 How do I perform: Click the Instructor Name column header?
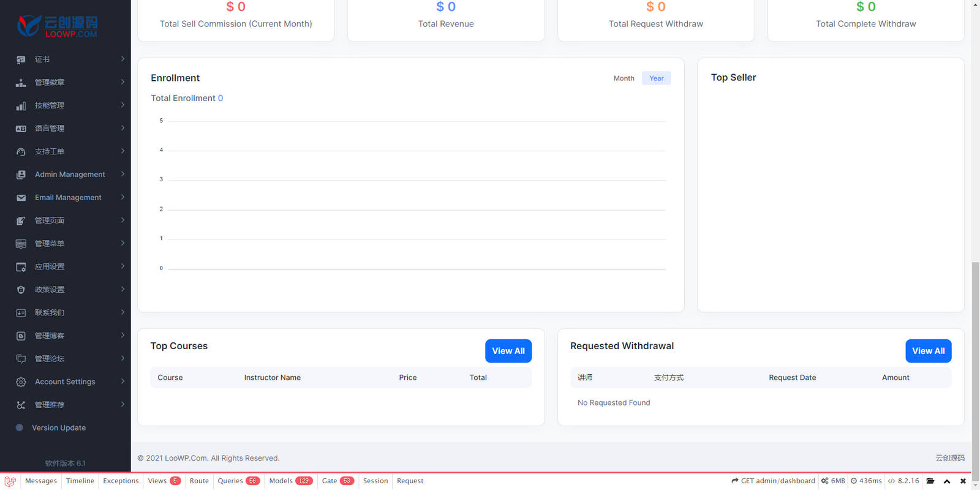273,377
